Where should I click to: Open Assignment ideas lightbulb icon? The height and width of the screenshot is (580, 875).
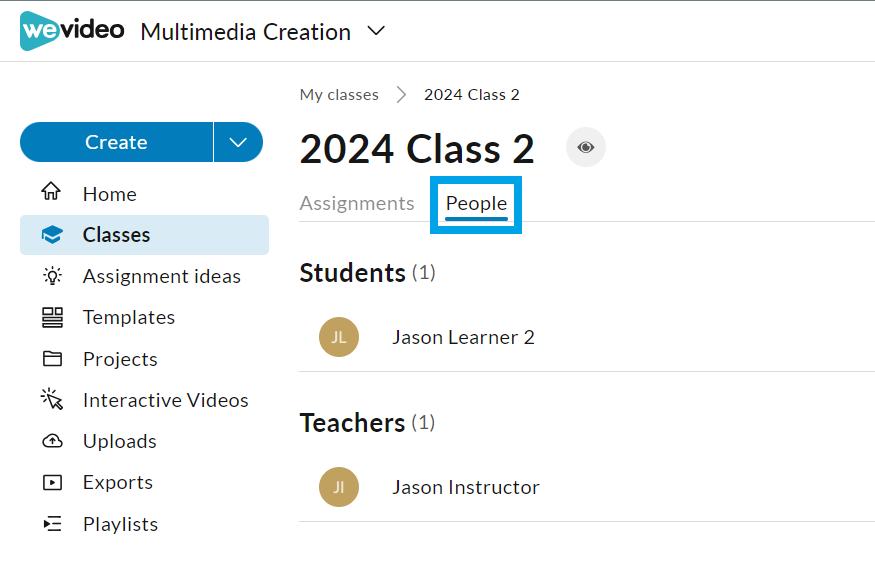point(52,276)
